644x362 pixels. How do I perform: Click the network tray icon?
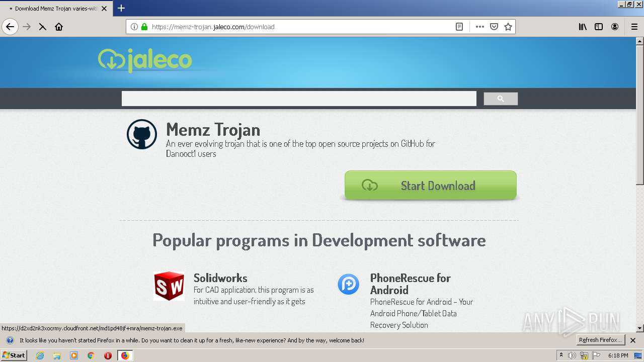(584, 355)
